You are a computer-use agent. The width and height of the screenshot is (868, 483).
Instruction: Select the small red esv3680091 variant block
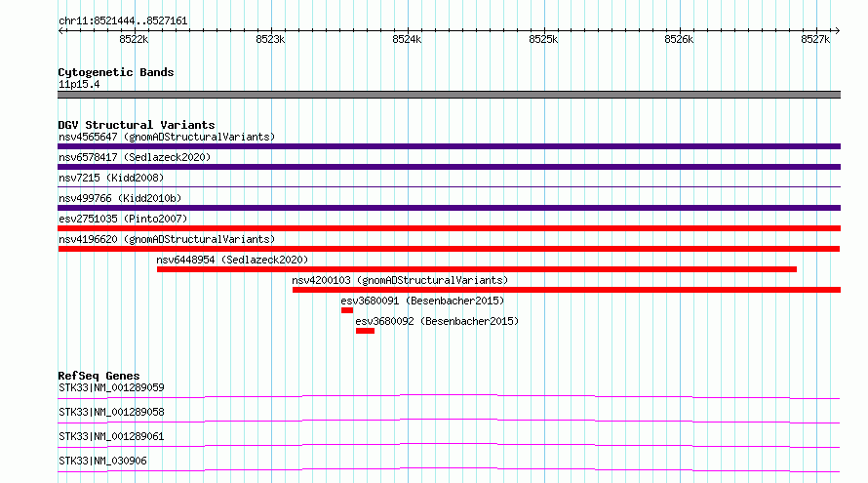347,310
